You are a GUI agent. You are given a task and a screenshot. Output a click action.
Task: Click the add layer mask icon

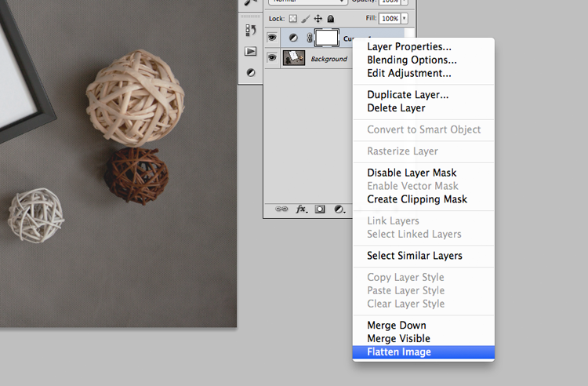pos(320,209)
